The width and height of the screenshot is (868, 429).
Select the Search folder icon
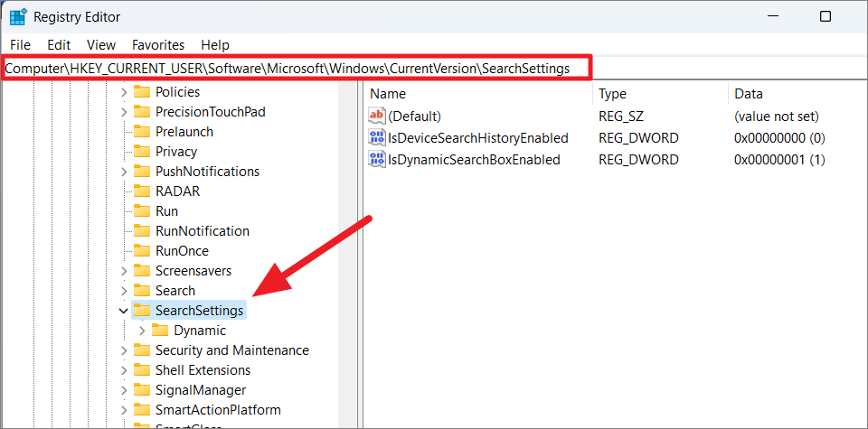(x=142, y=291)
